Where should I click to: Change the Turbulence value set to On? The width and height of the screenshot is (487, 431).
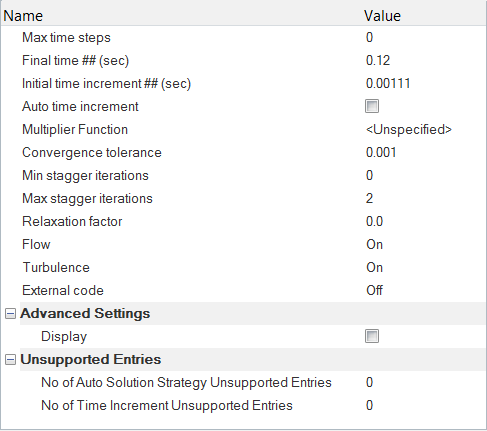424,267
